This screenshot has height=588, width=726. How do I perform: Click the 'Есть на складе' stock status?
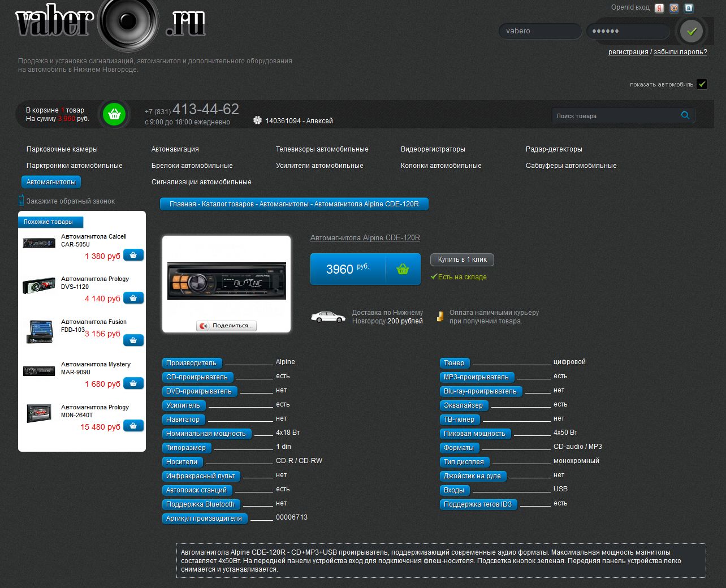pyautogui.click(x=459, y=277)
